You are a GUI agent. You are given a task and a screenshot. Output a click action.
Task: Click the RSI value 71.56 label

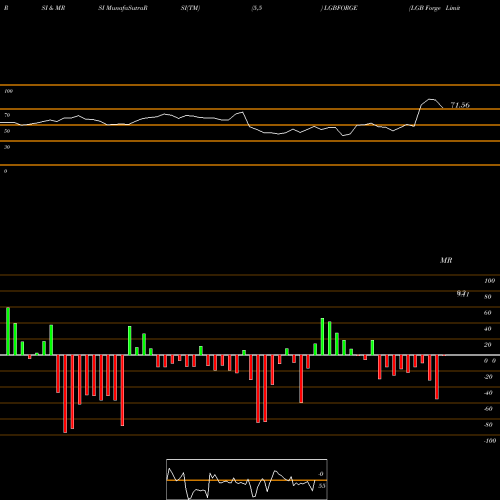[460, 105]
